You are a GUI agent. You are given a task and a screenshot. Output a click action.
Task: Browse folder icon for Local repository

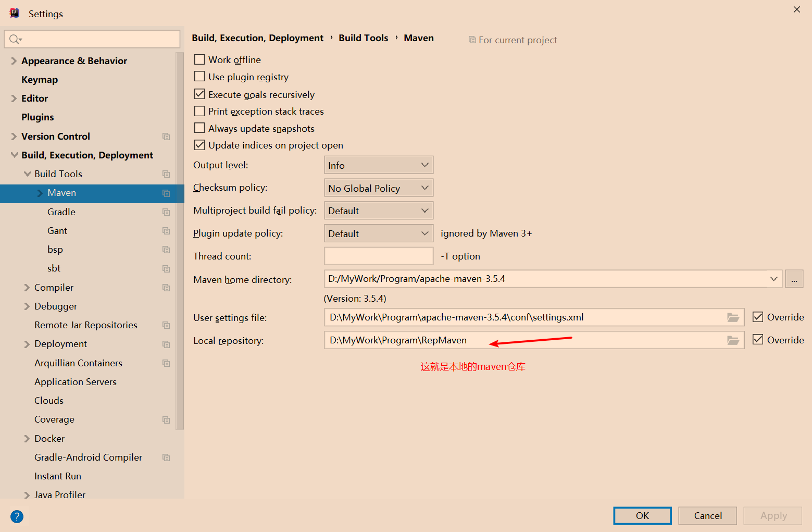coord(733,340)
